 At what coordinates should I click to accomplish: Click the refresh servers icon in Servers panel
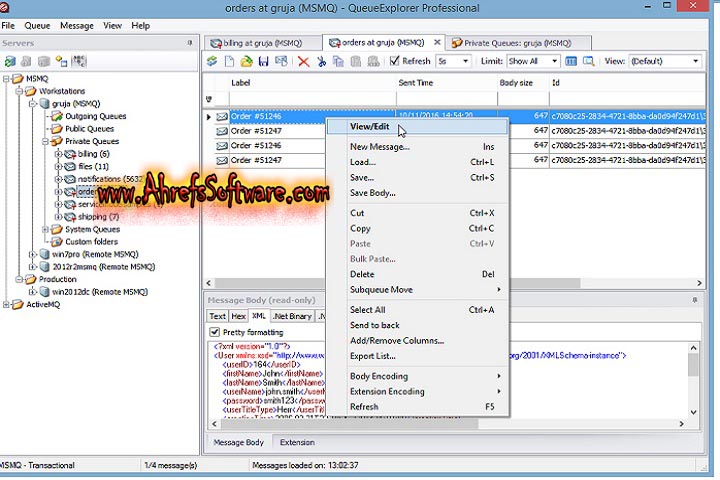coord(10,62)
